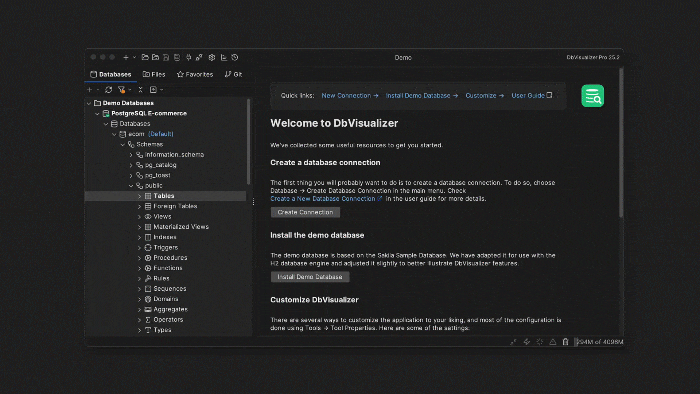The height and width of the screenshot is (394, 700).
Task: Select the Domains tree item
Action: tap(166, 299)
